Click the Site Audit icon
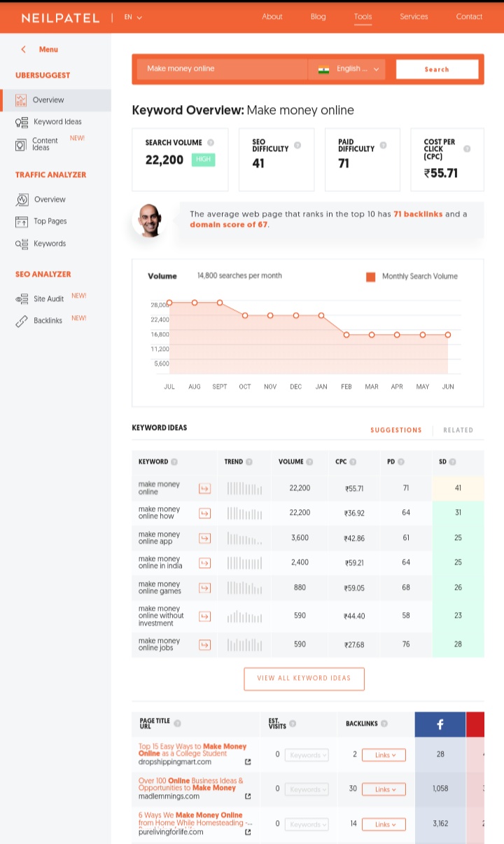 click(22, 299)
